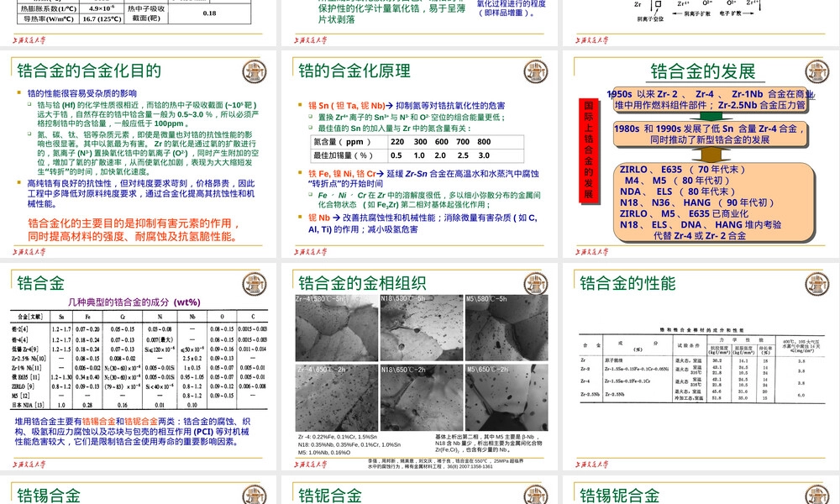
Task: Click the 1980s 和 1990s text box
Action: pos(710,134)
